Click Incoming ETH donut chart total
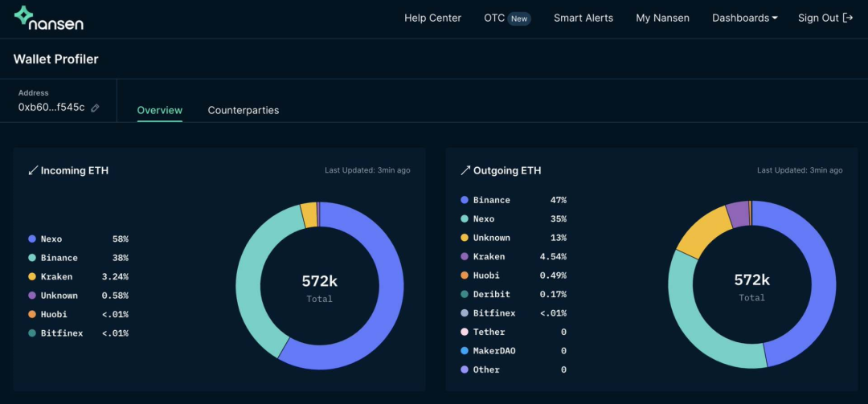The height and width of the screenshot is (404, 868). click(319, 288)
